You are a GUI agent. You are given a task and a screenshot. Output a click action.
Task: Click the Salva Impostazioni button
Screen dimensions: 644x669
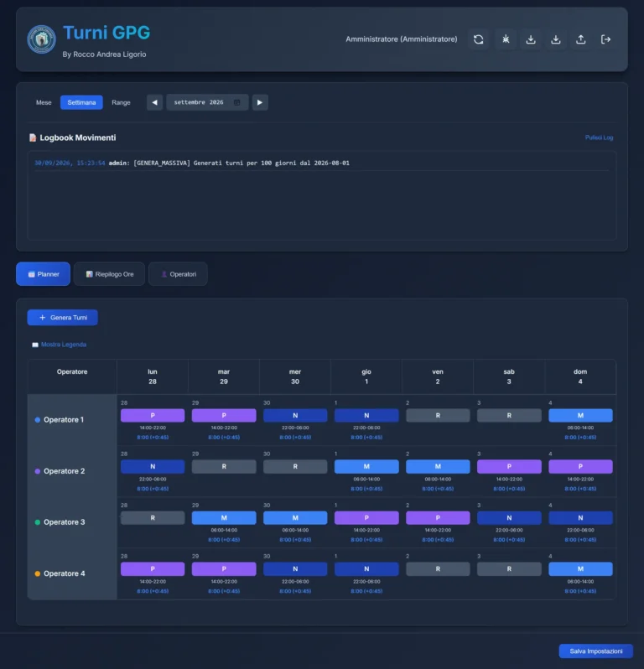(595, 651)
